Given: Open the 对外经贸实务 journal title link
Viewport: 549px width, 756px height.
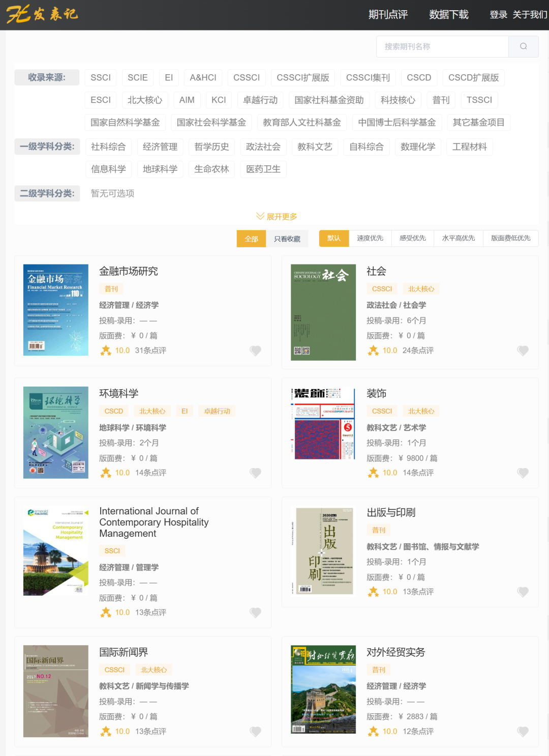Looking at the screenshot, I should [x=395, y=652].
